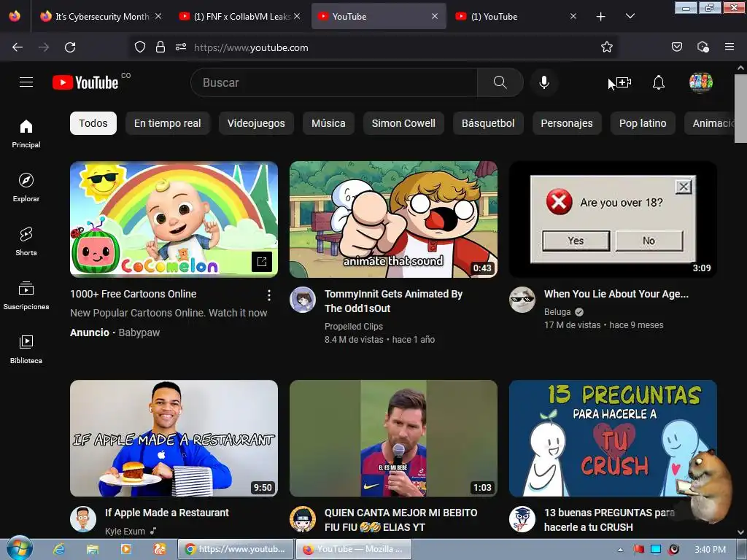
Task: Show site security padlock info
Action: (160, 47)
